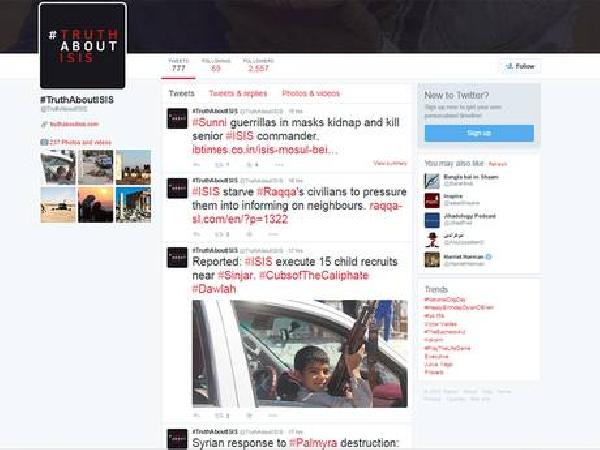600x450 pixels.
Task: Reply to the Sunni guerrillas tweet
Action: pos(197,165)
